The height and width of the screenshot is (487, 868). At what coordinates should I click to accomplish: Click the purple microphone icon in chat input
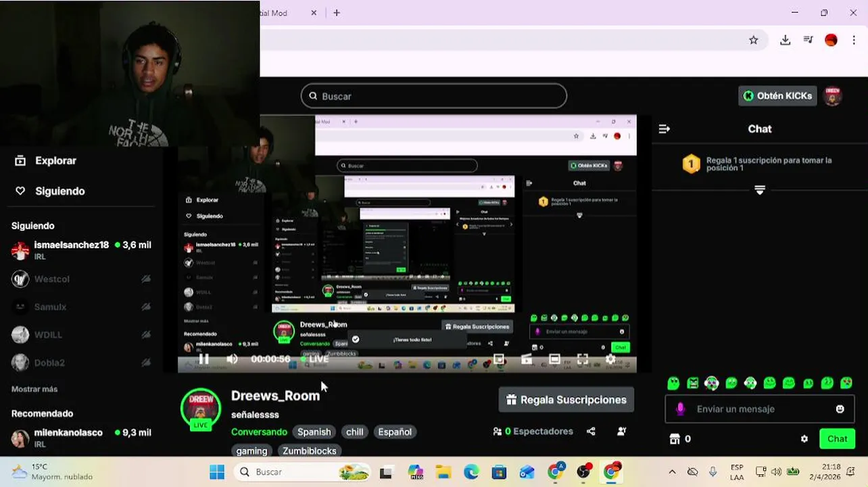click(x=680, y=409)
